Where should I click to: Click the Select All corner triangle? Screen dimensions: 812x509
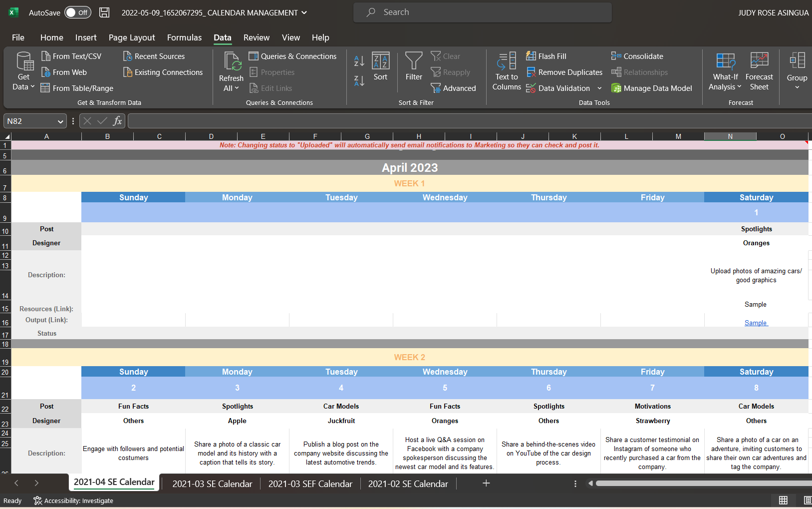pyautogui.click(x=6, y=136)
